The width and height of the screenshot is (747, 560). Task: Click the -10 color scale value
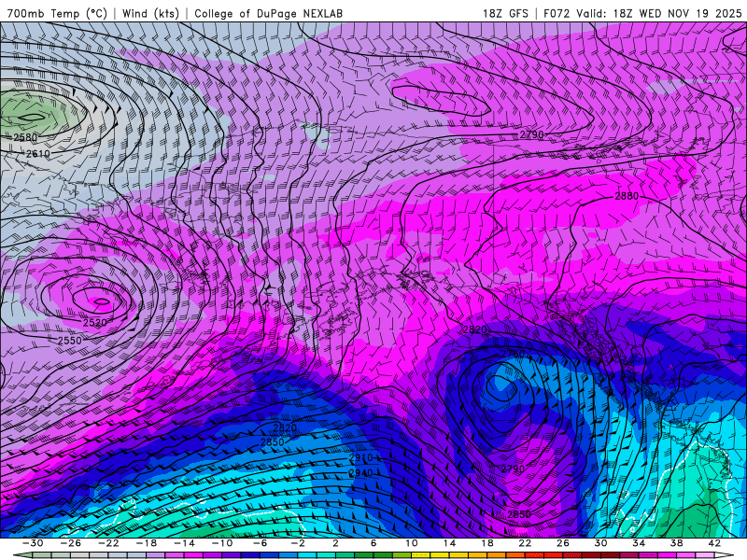[x=222, y=543]
